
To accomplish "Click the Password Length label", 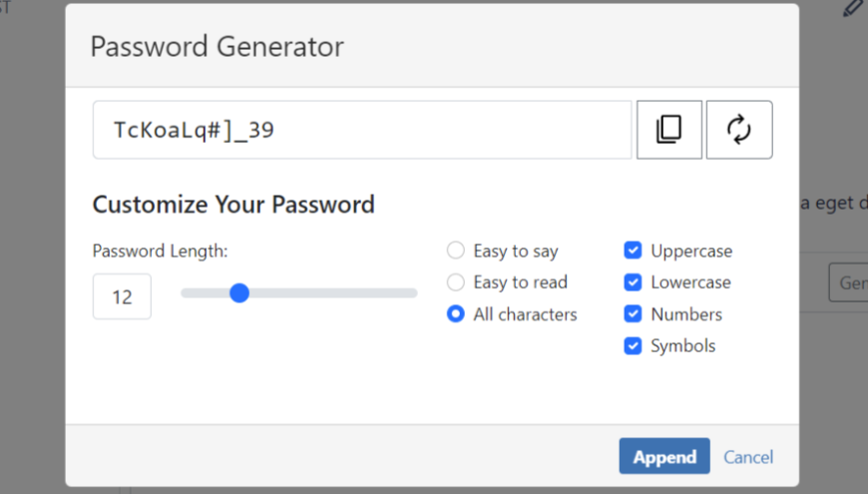I will 160,251.
